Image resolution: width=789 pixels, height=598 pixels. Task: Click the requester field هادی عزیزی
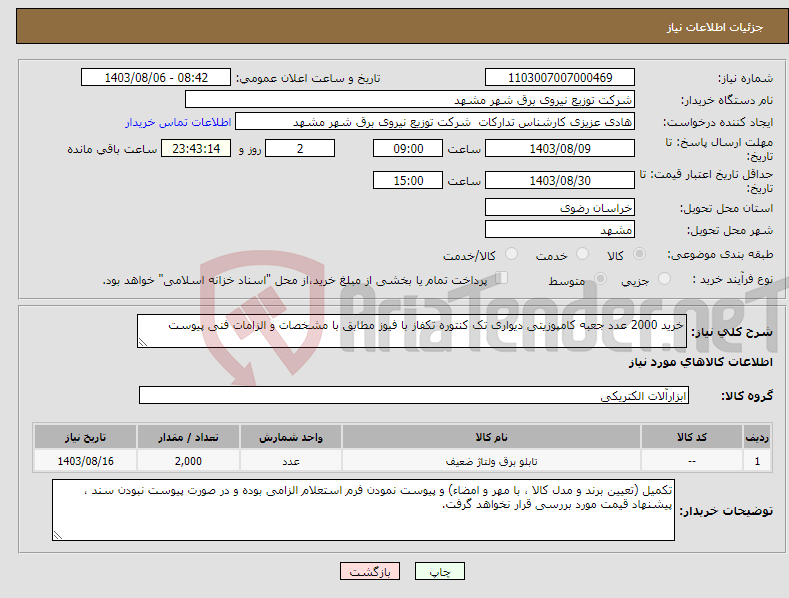(435, 121)
